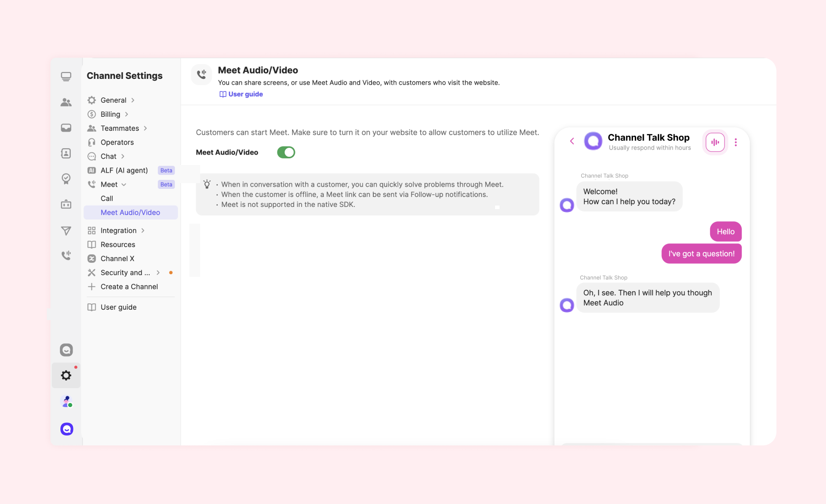This screenshot has width=826, height=504.
Task: Click the back arrow in chat preview
Action: click(572, 141)
